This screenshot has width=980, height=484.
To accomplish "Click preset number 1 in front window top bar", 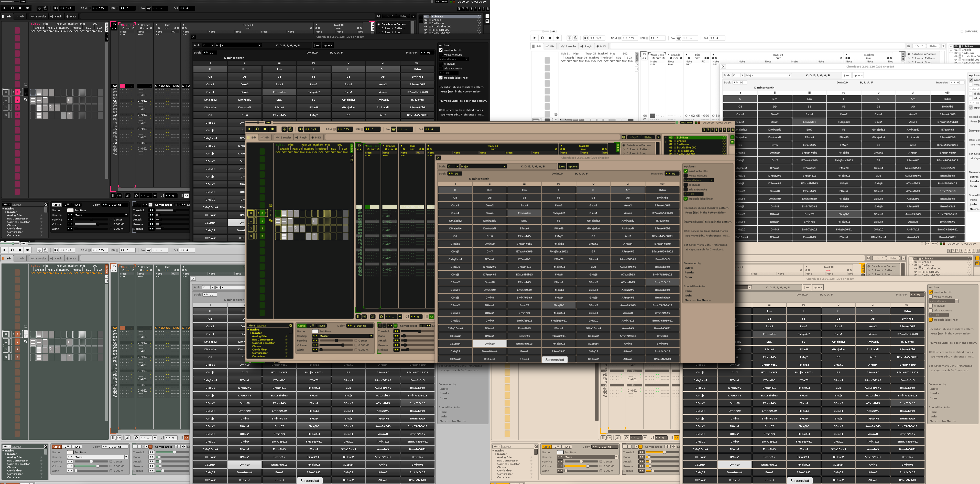I will tap(704, 130).
